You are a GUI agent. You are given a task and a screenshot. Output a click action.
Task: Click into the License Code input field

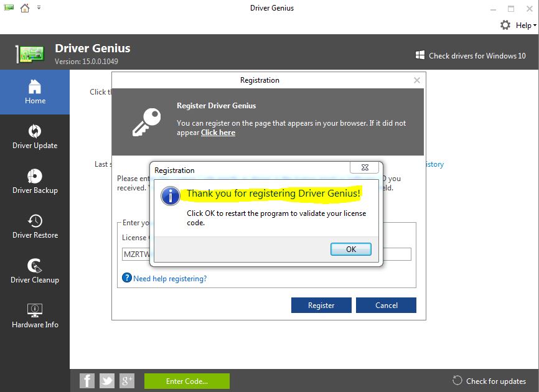tap(266, 254)
